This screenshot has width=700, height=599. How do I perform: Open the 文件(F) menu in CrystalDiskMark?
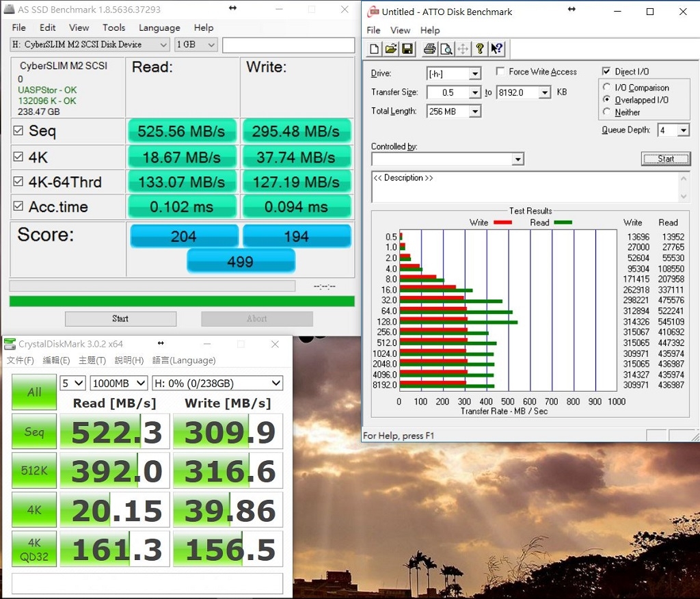(20, 360)
